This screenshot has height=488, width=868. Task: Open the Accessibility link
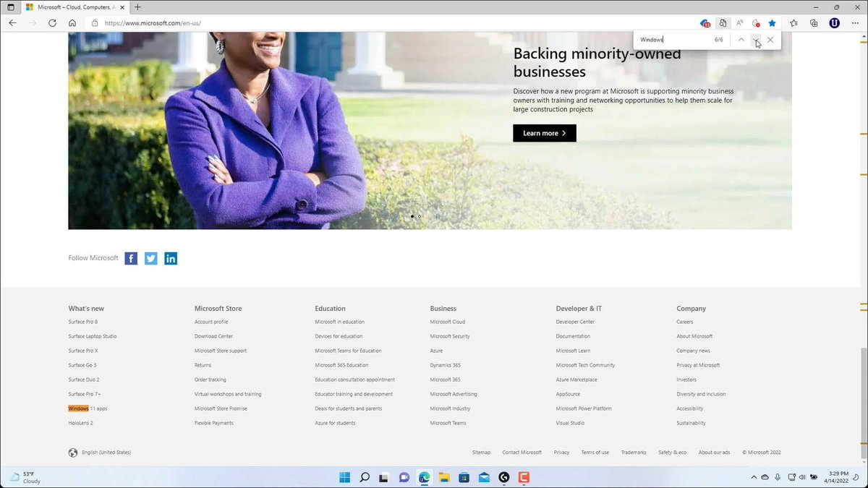(690, 408)
